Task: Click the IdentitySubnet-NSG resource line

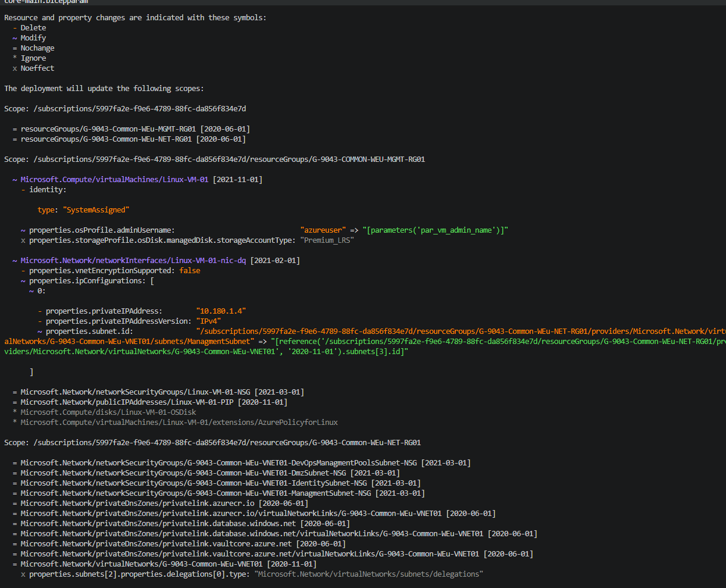Action: [217, 483]
